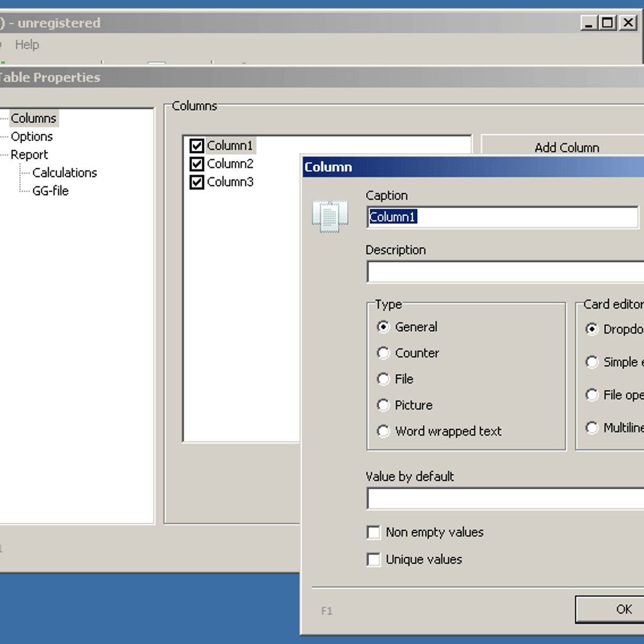Select the Column3 row label in the list
Screen dimensions: 644x644
pos(230,182)
